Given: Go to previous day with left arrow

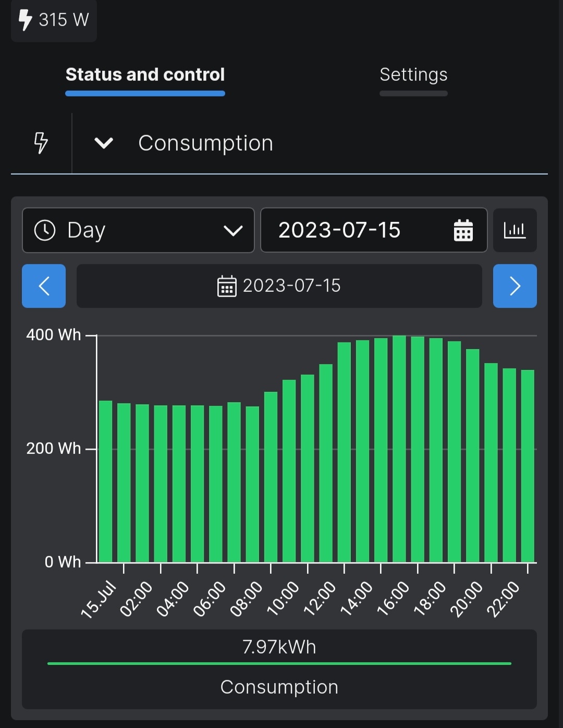Looking at the screenshot, I should [44, 286].
